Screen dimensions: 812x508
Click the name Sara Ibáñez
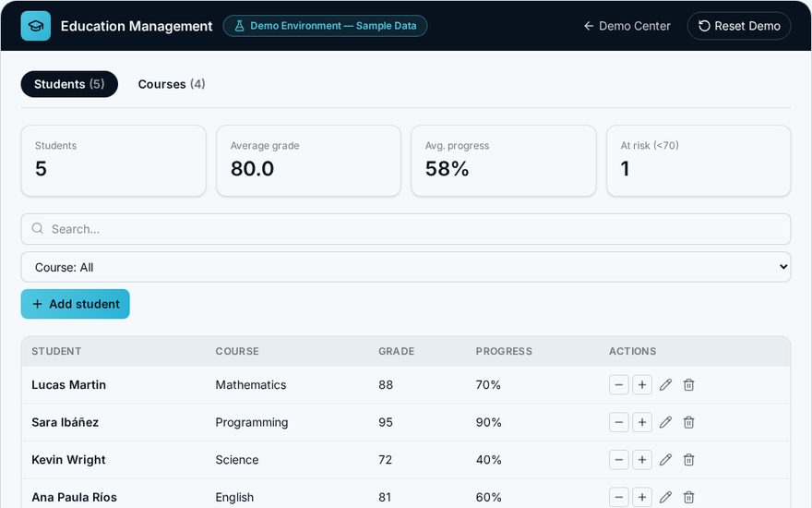pos(66,422)
